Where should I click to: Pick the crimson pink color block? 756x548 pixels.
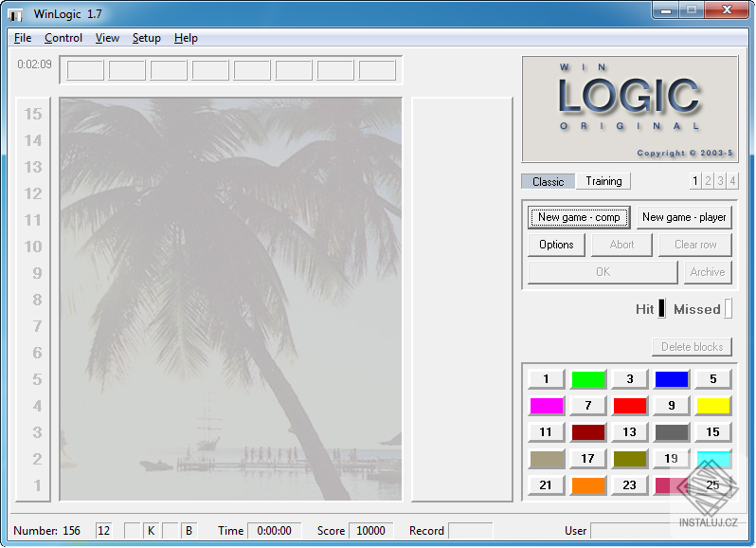click(672, 485)
